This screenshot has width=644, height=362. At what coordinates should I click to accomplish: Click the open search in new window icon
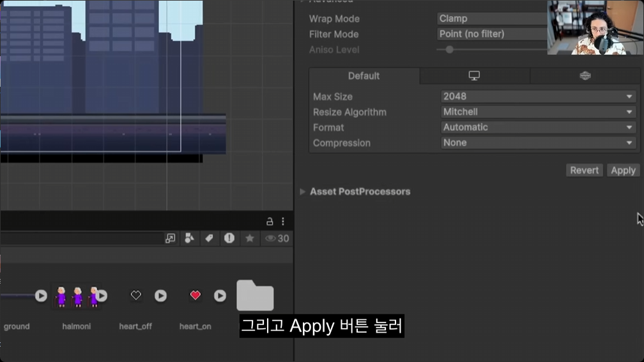click(x=170, y=239)
